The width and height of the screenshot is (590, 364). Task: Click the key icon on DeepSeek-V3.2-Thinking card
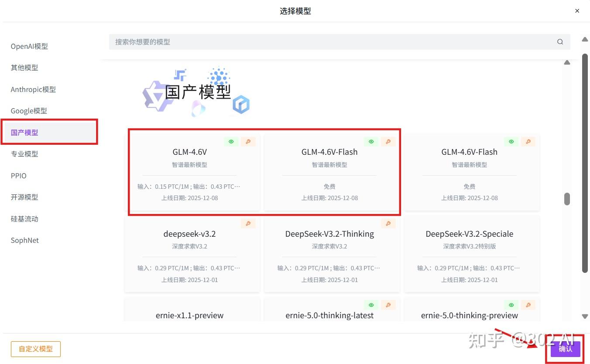388,223
